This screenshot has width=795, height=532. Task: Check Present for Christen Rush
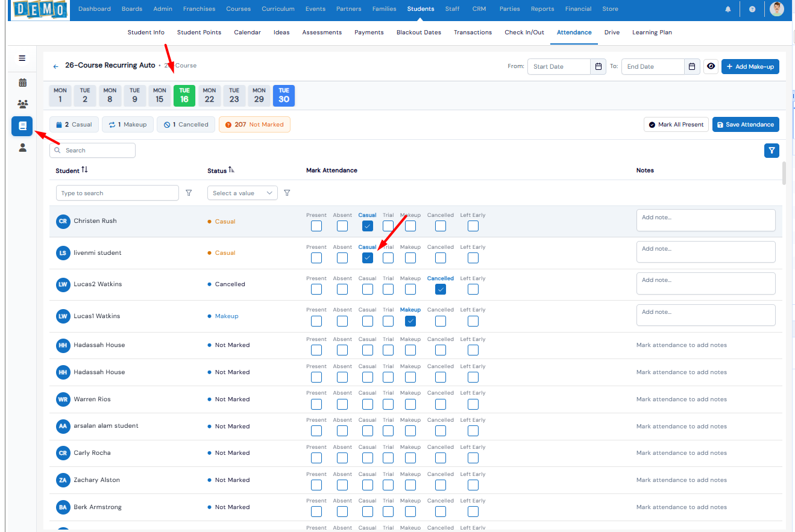(316, 226)
